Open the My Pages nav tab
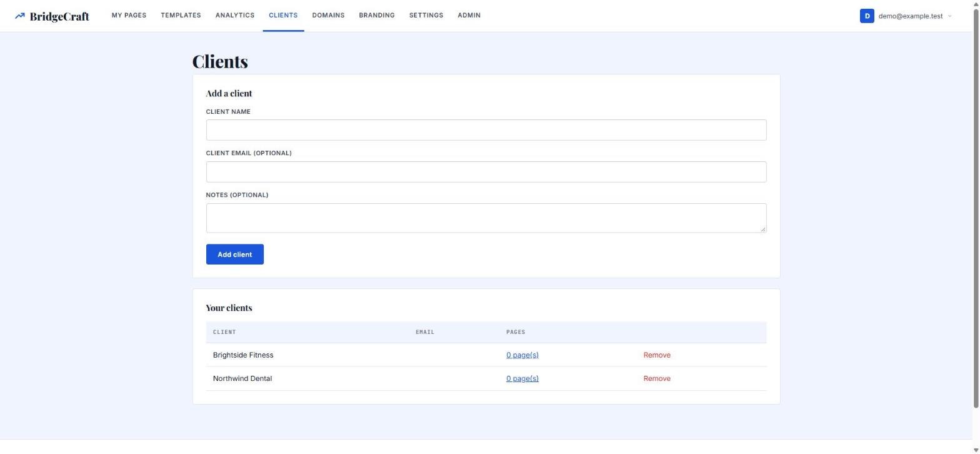 (x=129, y=16)
